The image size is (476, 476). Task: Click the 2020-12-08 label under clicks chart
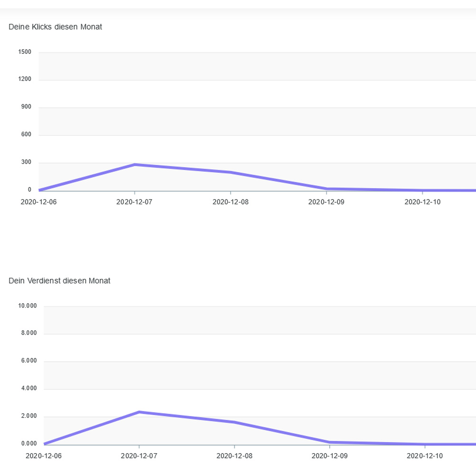point(230,202)
